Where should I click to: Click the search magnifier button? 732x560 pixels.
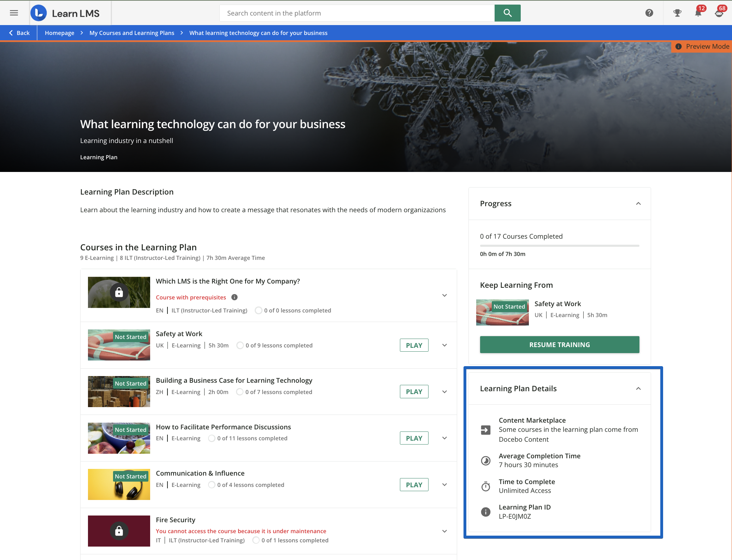[507, 13]
